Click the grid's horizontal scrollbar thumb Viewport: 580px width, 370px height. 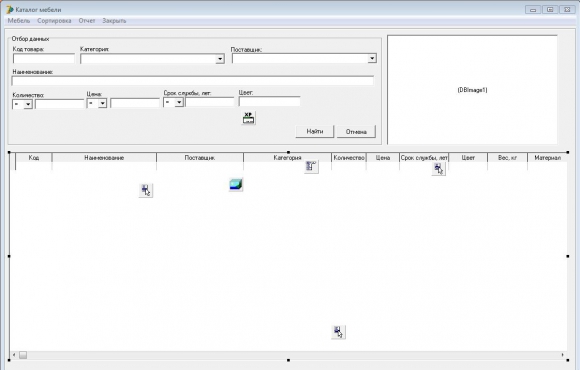click(x=23, y=355)
